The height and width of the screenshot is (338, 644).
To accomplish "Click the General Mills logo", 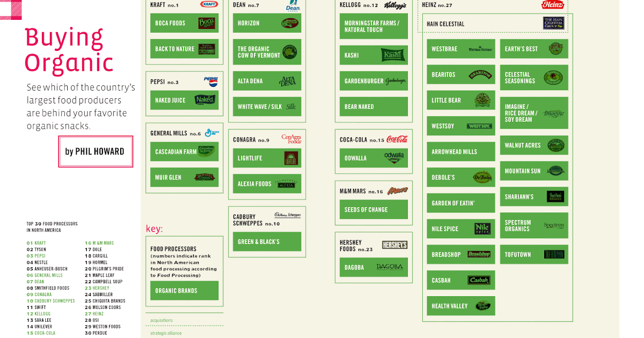I will pyautogui.click(x=211, y=133).
